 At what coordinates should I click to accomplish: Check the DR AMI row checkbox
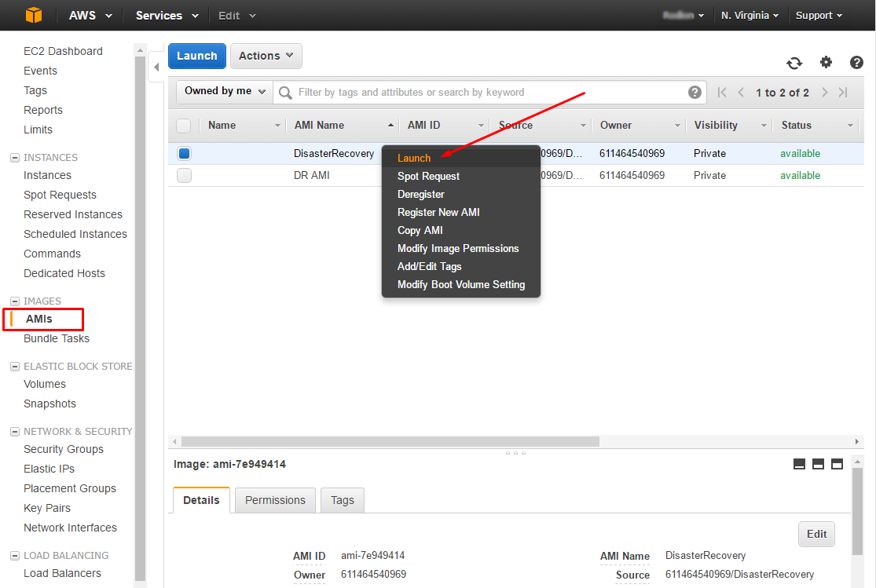click(x=184, y=175)
